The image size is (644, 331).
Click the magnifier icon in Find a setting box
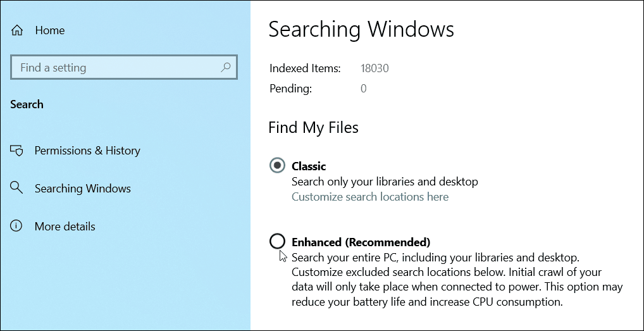225,67
